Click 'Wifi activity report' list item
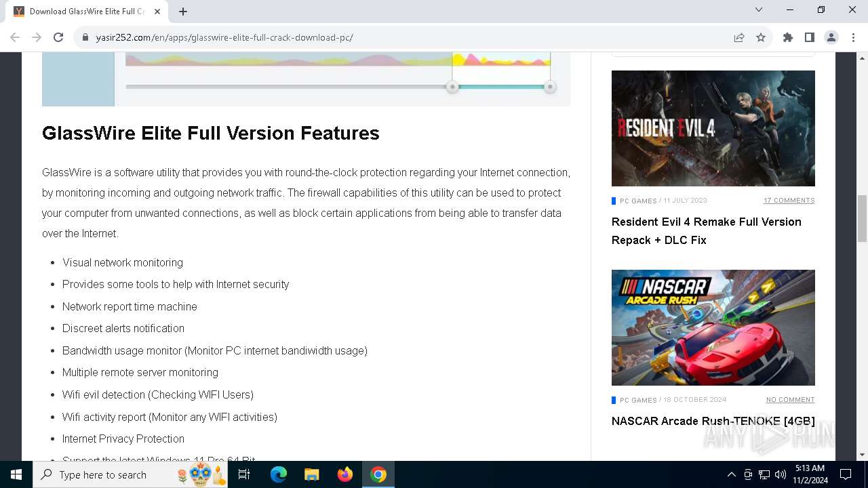Screen dimensions: 868x488 170,417
